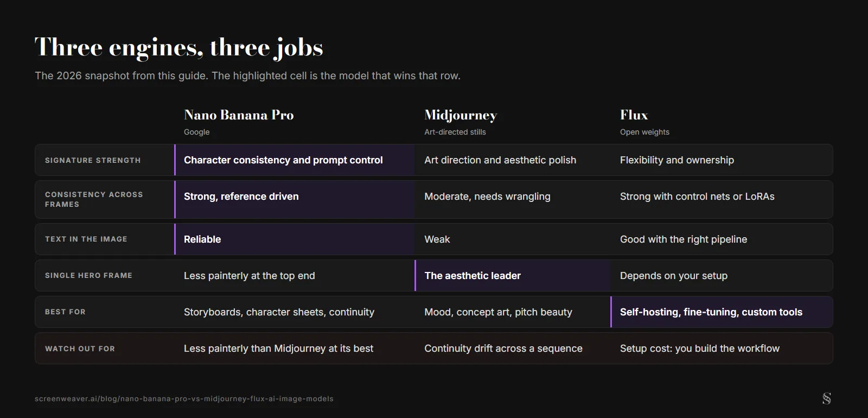Select "Storyboards, character sheets, continuity" cell
Image resolution: width=868 pixels, height=418 pixels.
coord(295,312)
